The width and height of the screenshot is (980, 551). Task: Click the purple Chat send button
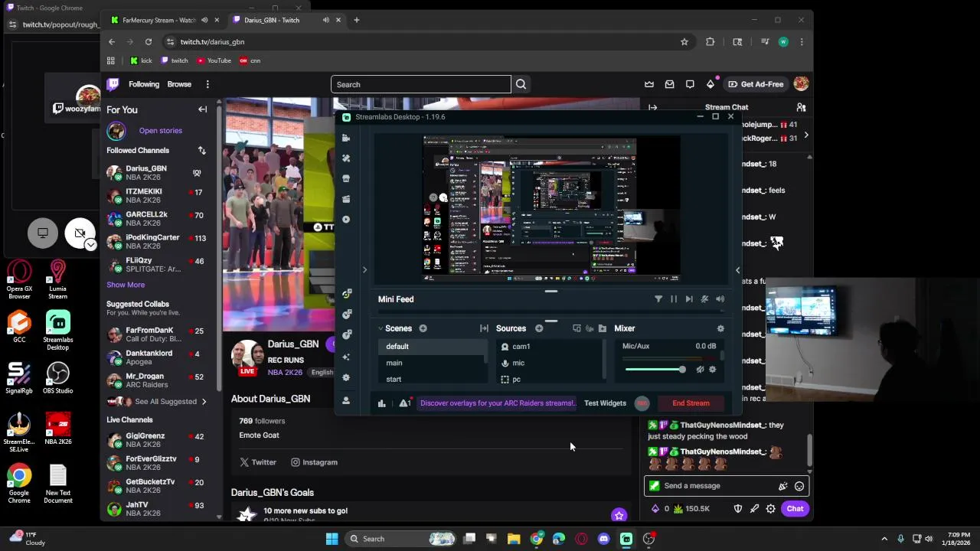point(795,509)
